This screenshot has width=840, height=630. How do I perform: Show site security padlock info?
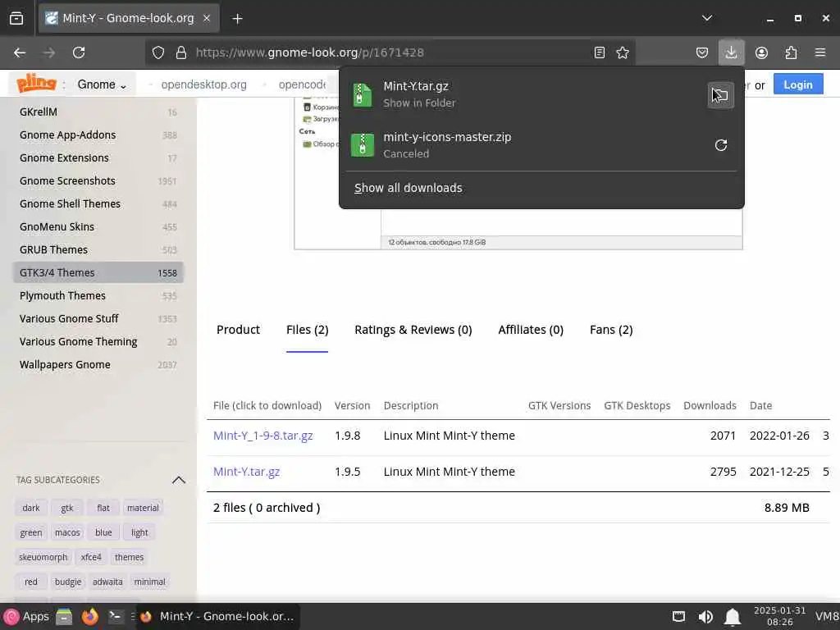(181, 52)
